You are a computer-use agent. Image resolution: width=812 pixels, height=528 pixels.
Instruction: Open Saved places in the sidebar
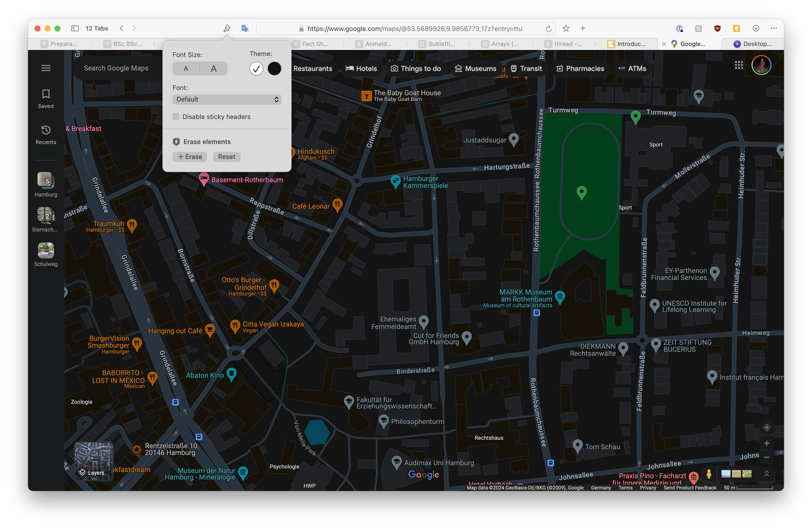pyautogui.click(x=46, y=98)
